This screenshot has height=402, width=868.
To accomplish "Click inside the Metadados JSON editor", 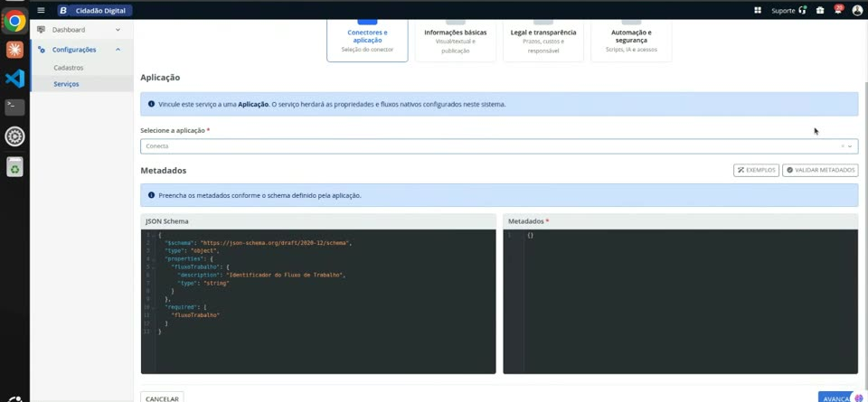I will [680, 302].
